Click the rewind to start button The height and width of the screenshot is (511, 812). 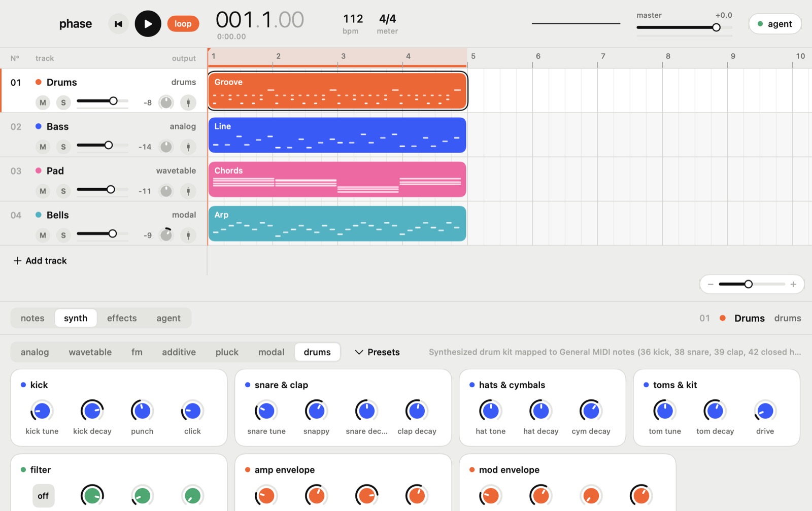pyautogui.click(x=118, y=24)
